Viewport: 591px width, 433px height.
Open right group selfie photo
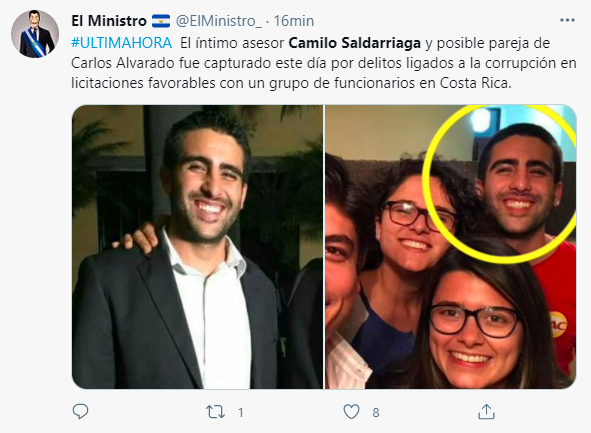click(x=450, y=247)
